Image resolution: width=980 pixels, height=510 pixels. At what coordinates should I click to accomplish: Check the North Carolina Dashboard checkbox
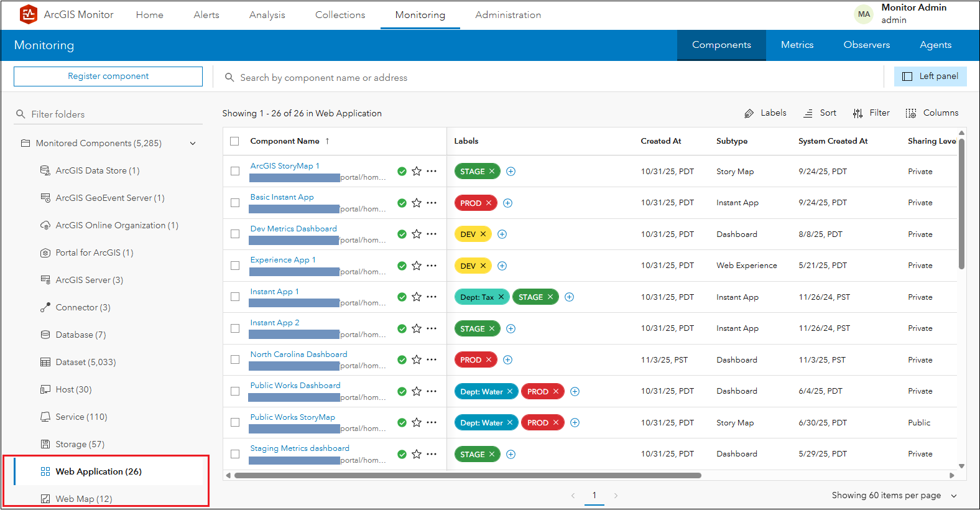235,359
